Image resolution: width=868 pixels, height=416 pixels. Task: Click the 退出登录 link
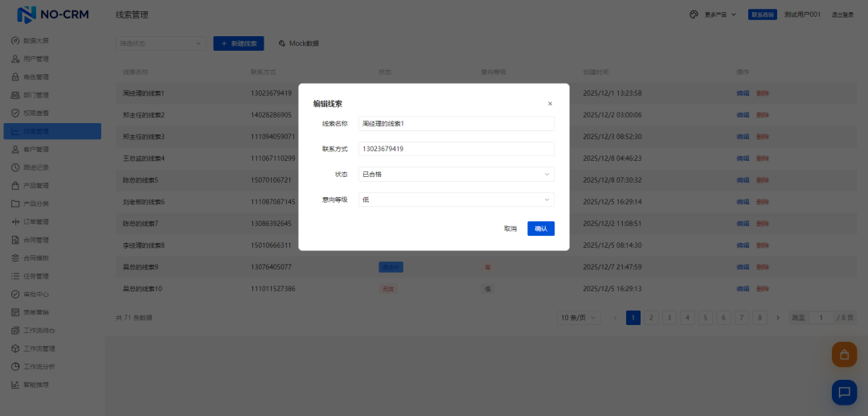pos(842,15)
